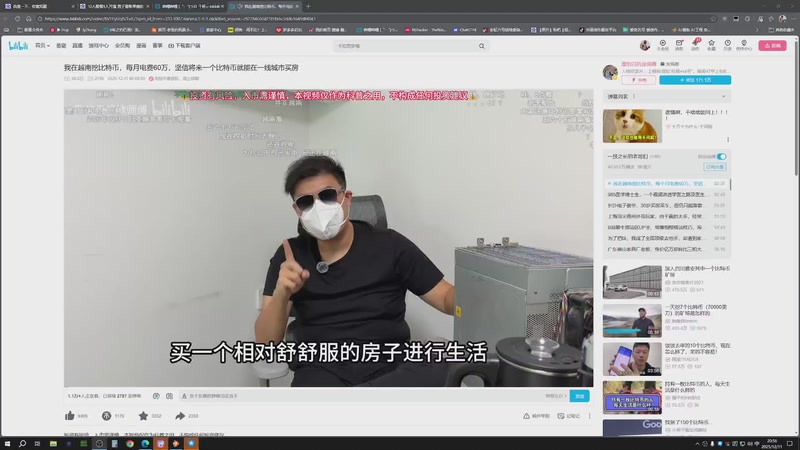Click the bilibili logo in header
The width and height of the screenshot is (800, 450).
pyautogui.click(x=18, y=45)
